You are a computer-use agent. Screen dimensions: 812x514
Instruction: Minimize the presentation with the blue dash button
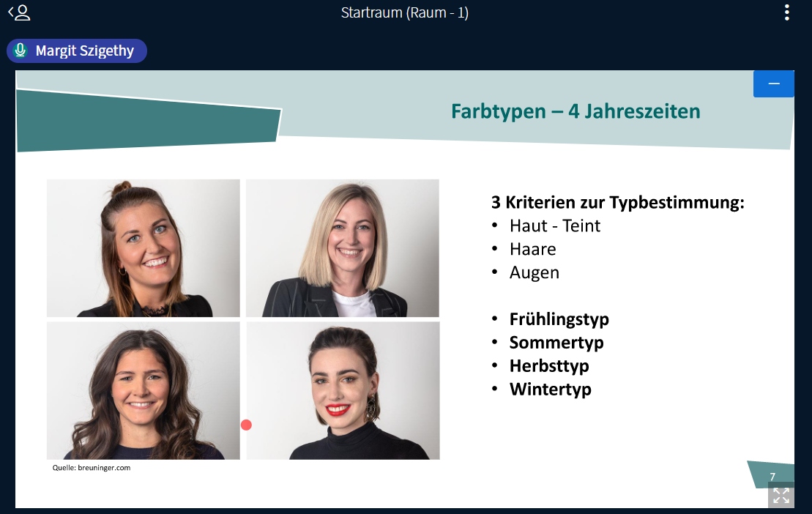click(x=774, y=84)
